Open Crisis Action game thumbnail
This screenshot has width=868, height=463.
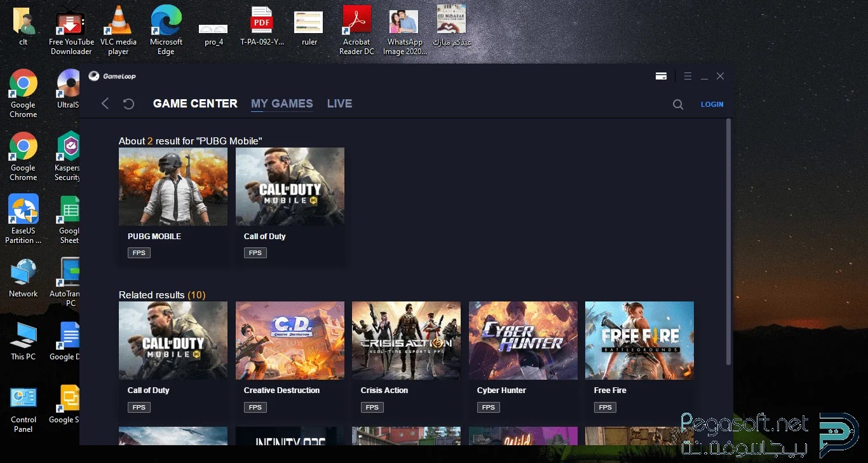(406, 340)
